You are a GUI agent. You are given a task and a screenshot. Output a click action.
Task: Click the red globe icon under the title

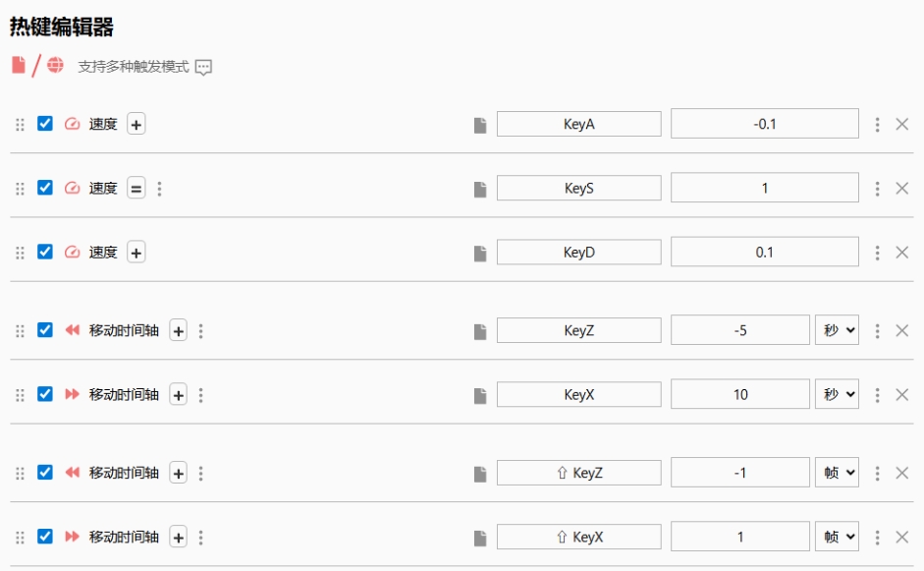click(55, 65)
